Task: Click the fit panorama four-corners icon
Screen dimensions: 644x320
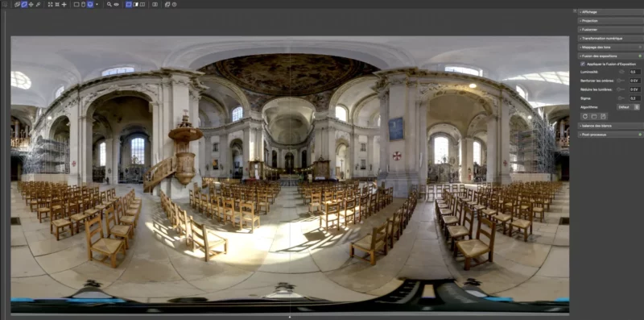Action: [50, 5]
